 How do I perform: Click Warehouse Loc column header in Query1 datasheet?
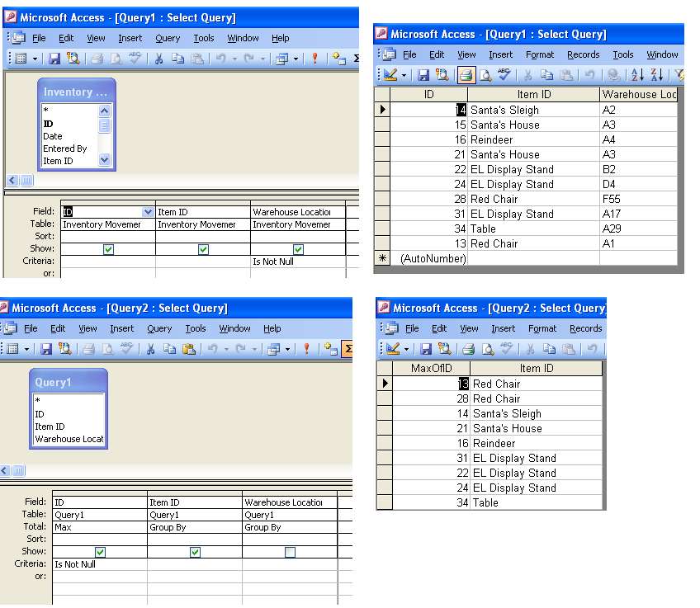click(639, 95)
